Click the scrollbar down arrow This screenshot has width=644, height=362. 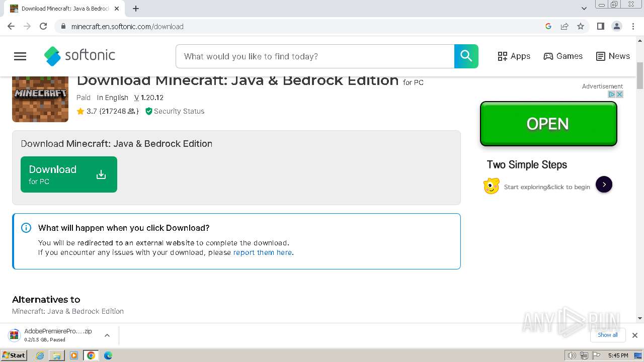click(x=640, y=318)
